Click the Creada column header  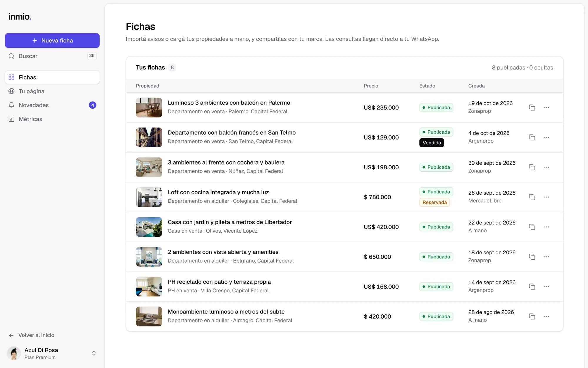coord(476,86)
